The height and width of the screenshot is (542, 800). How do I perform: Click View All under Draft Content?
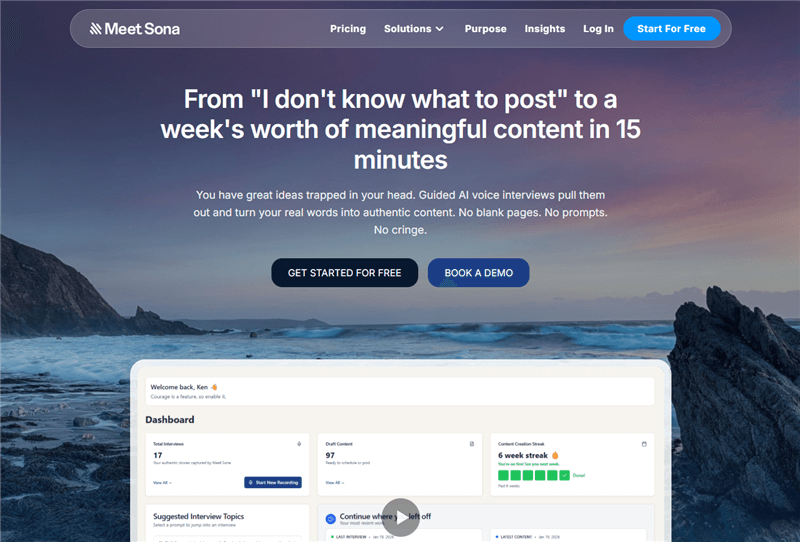[x=335, y=482]
